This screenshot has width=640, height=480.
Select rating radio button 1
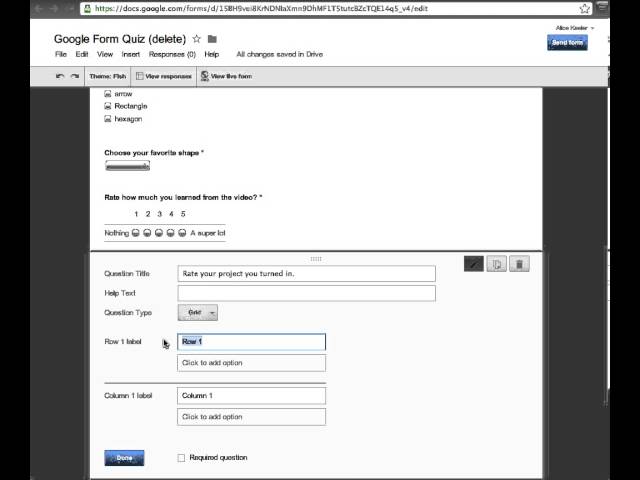click(x=136, y=233)
